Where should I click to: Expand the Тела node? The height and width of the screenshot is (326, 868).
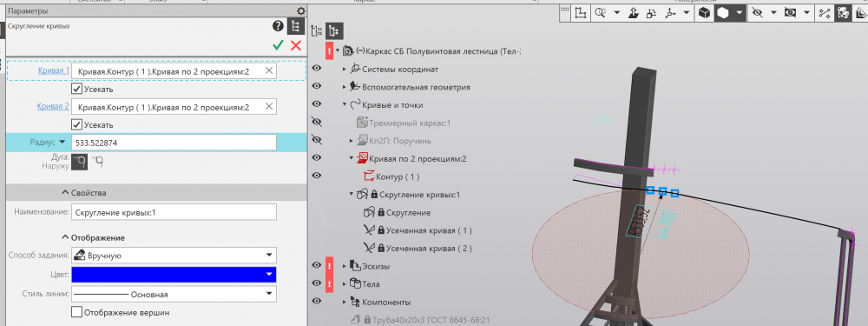[x=345, y=284]
